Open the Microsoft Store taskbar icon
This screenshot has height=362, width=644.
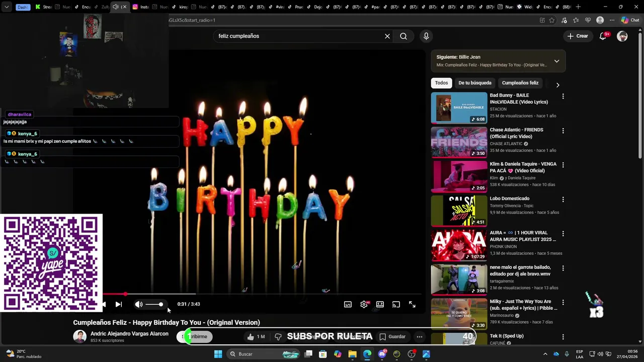323,354
